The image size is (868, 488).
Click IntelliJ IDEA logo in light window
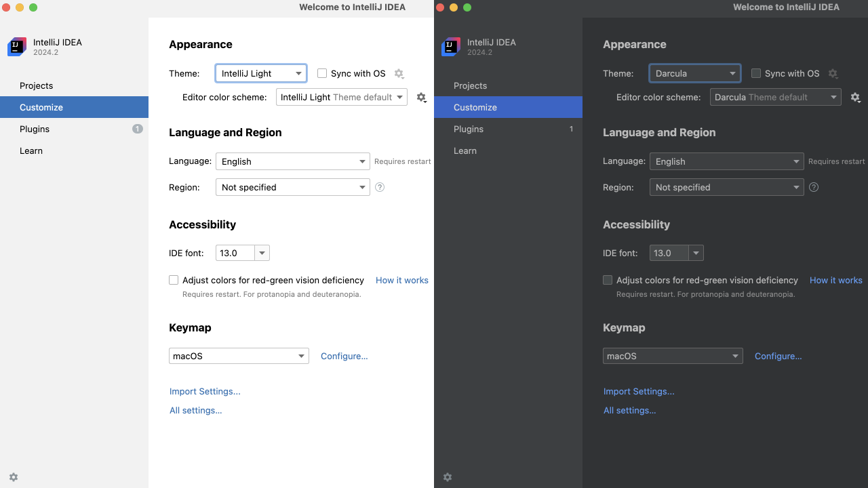click(x=17, y=47)
